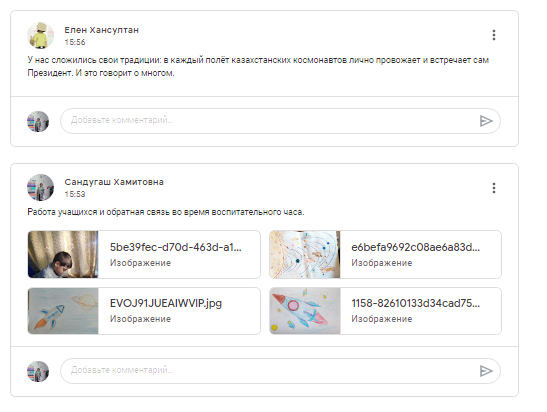Image resolution: width=547 pixels, height=412 pixels.
Task: Click the author name Елен Хансултан
Action: 102,30
